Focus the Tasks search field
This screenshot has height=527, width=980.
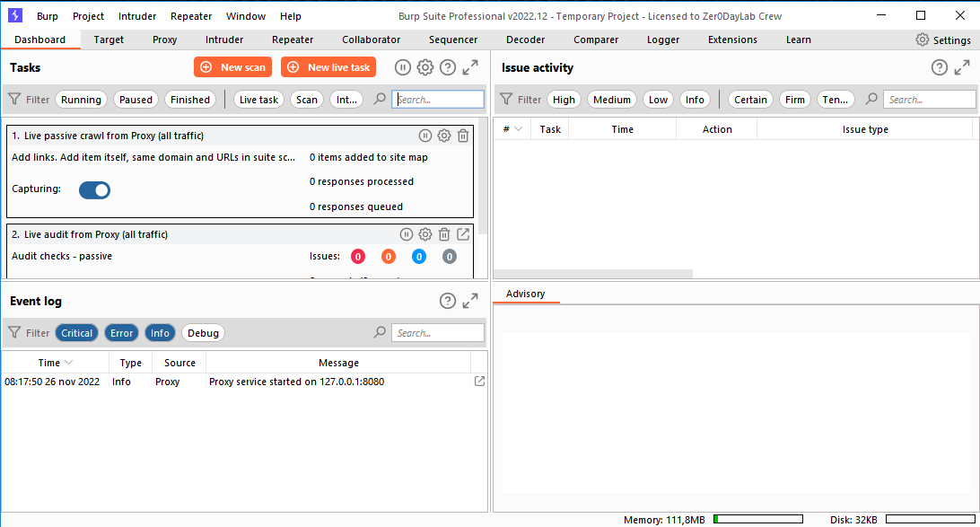(438, 100)
